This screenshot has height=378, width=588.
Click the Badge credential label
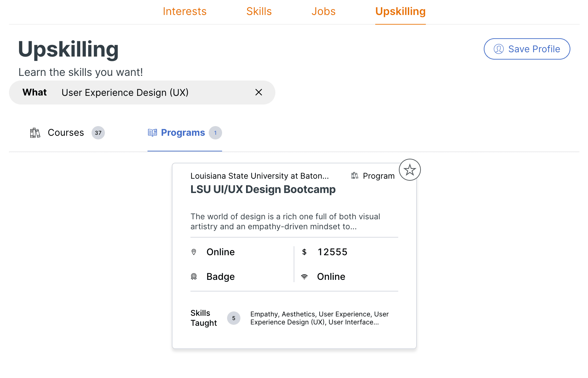click(x=220, y=277)
